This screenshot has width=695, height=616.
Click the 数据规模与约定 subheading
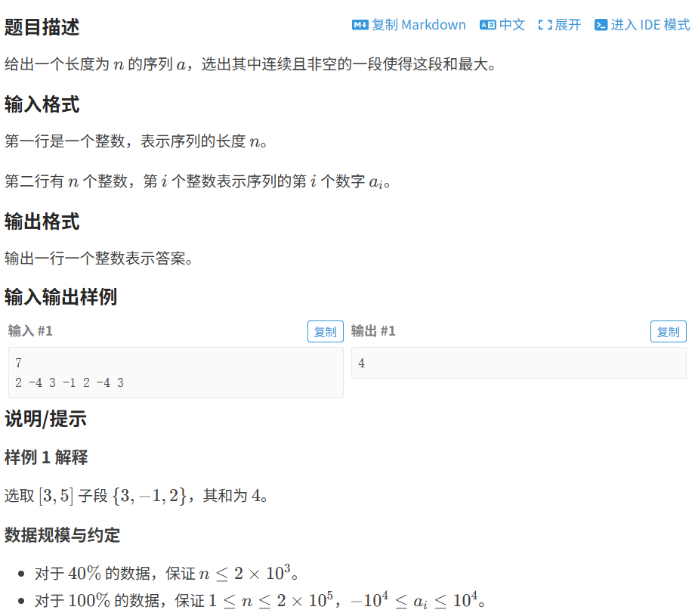pyautogui.click(x=63, y=535)
